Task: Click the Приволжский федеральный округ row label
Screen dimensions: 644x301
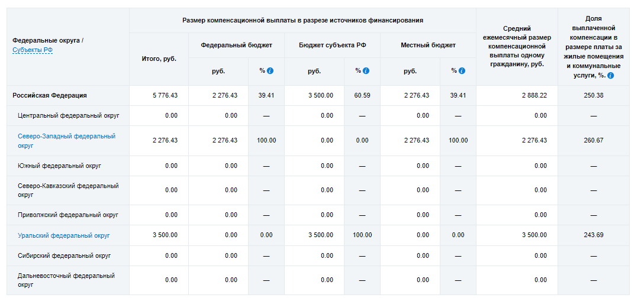Action: tap(68, 215)
